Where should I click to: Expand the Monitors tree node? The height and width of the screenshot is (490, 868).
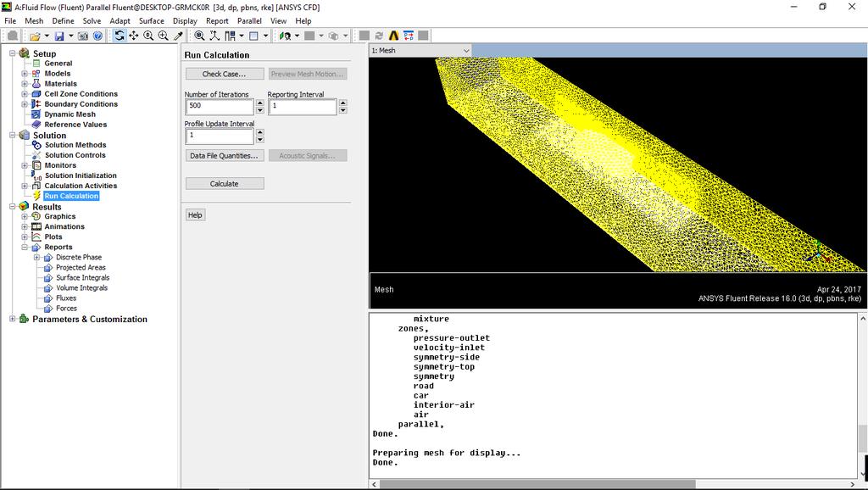coord(25,165)
